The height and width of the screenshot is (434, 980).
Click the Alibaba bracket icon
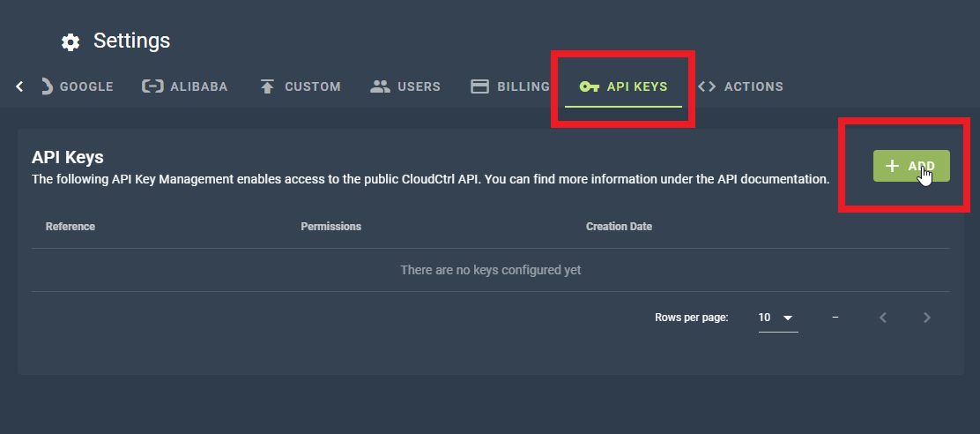click(x=152, y=86)
